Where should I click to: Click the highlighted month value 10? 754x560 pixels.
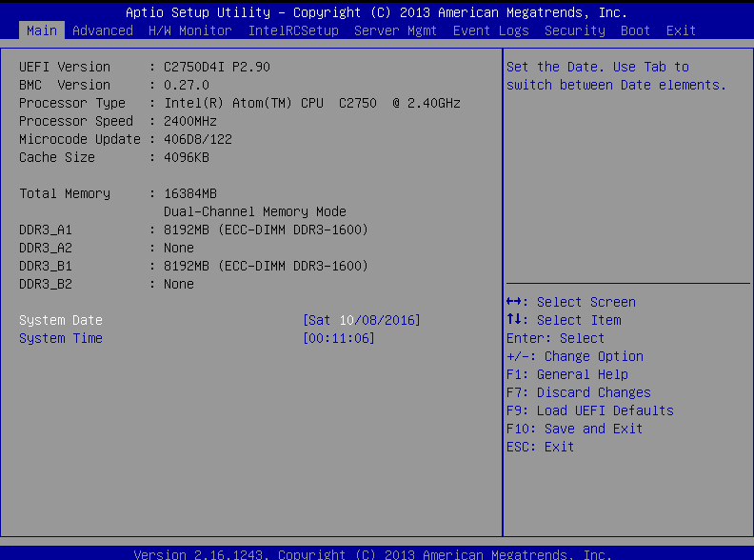(x=347, y=320)
